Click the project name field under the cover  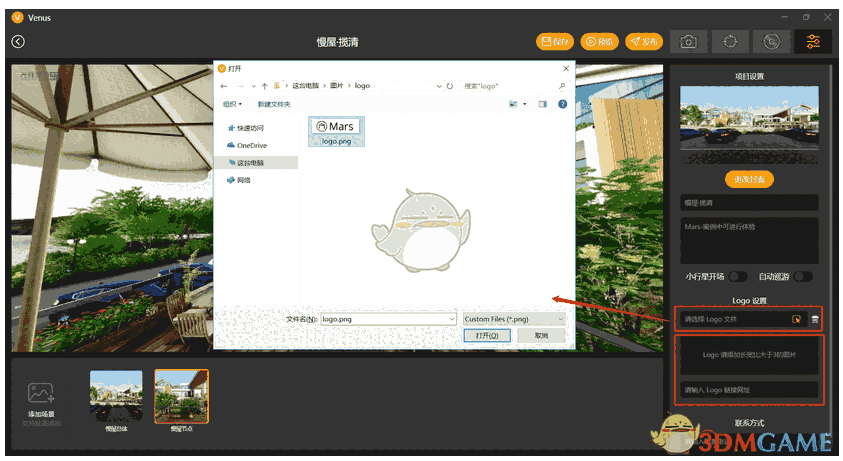click(749, 203)
